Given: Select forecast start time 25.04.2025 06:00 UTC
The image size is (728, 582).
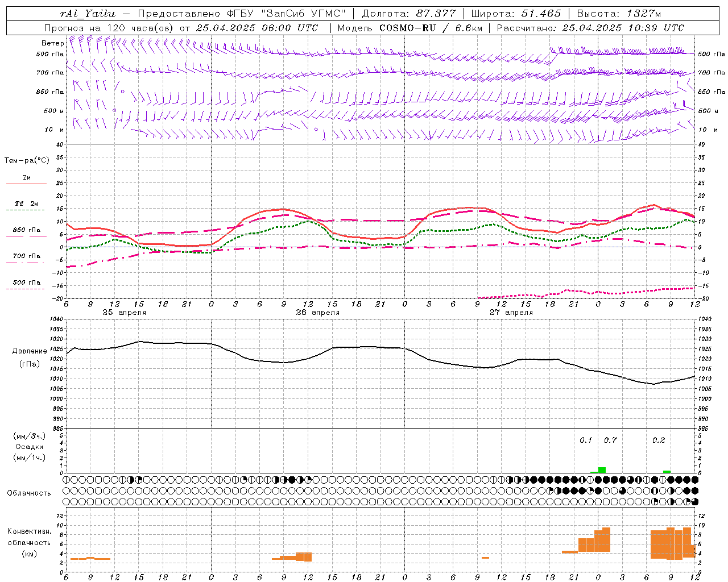Looking at the screenshot, I should point(257,28).
